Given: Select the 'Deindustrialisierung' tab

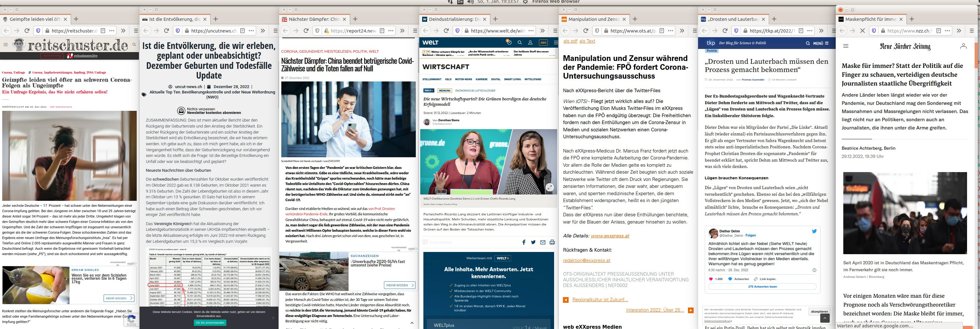Looking at the screenshot, I should pos(455,19).
